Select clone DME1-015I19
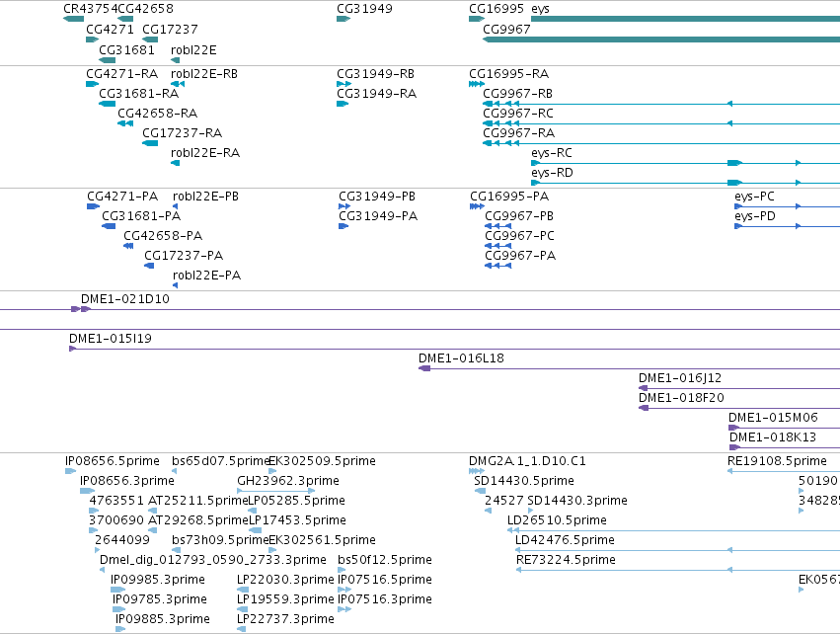 [x=111, y=339]
